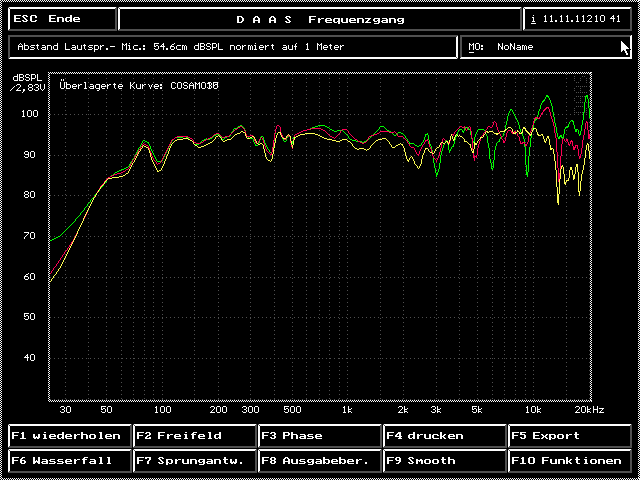This screenshot has width=640, height=480.
Task: Show F7 Sprungantw. step response
Action: click(195, 461)
